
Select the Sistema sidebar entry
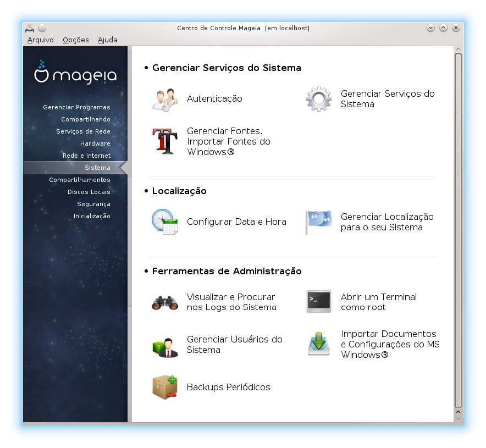click(75, 168)
